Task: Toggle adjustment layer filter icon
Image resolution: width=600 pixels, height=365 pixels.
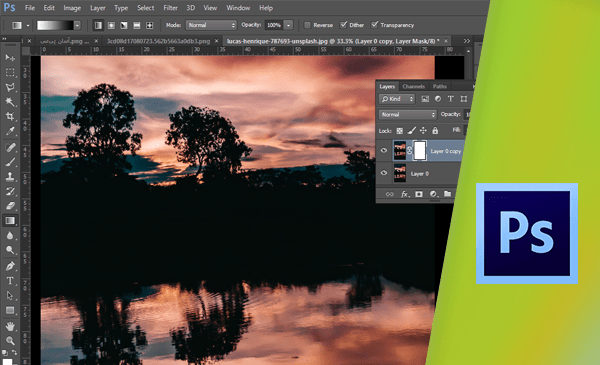Action: click(x=438, y=99)
